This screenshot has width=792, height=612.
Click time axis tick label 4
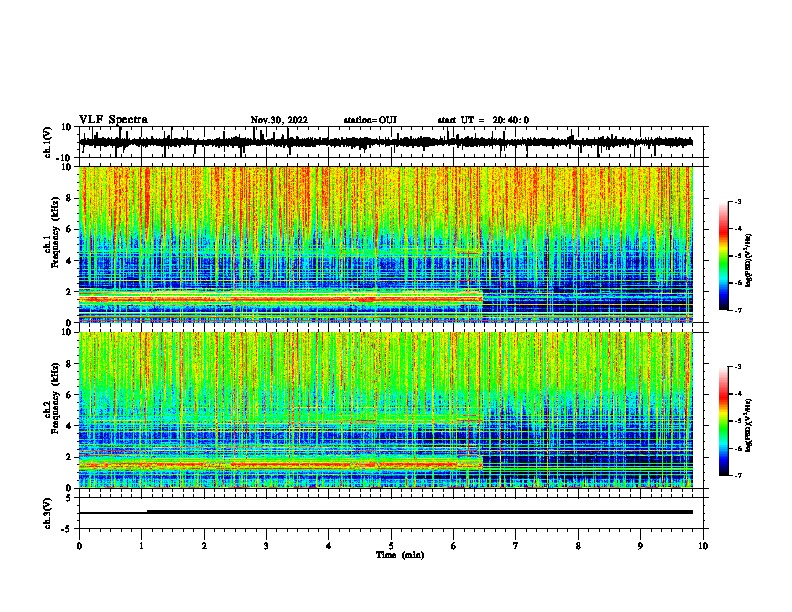click(328, 546)
